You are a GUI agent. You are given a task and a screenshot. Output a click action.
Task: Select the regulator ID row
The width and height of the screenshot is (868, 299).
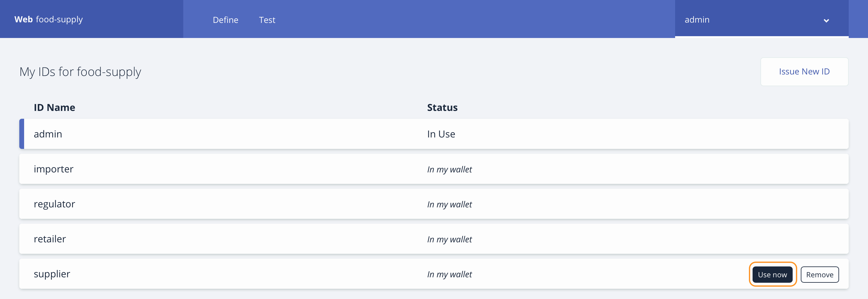point(434,204)
